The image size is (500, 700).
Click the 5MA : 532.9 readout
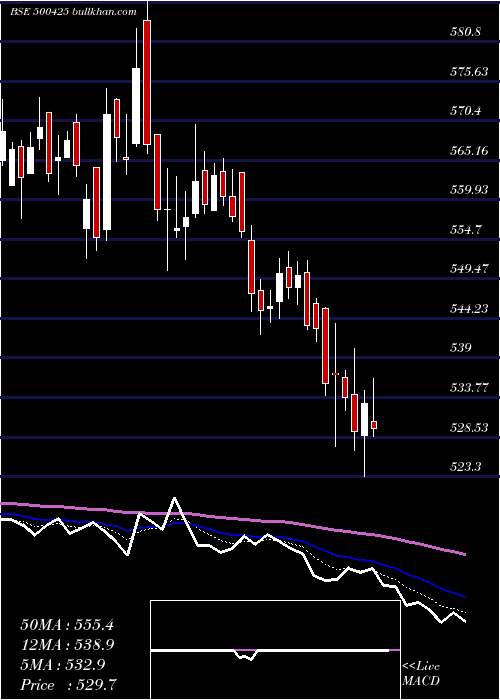[x=62, y=665]
